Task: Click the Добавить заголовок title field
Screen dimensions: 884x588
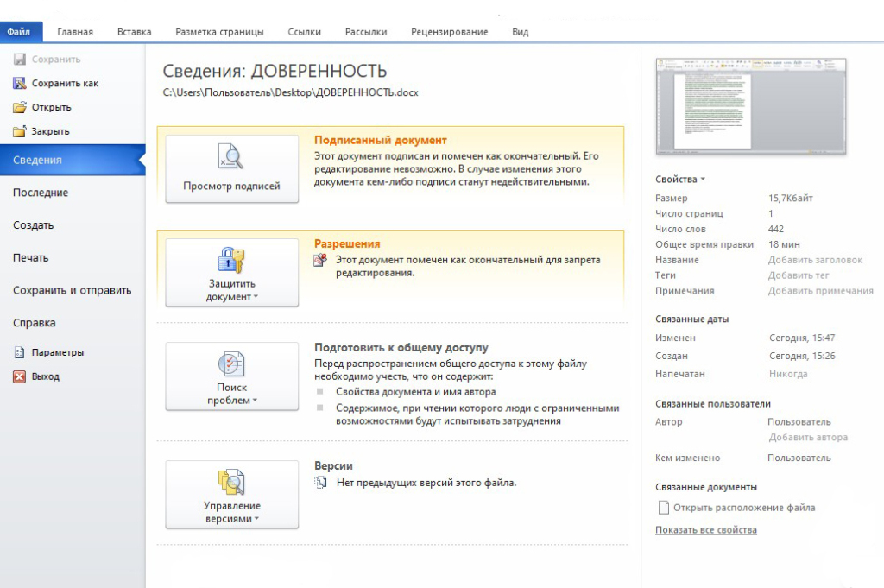Action: (x=814, y=260)
